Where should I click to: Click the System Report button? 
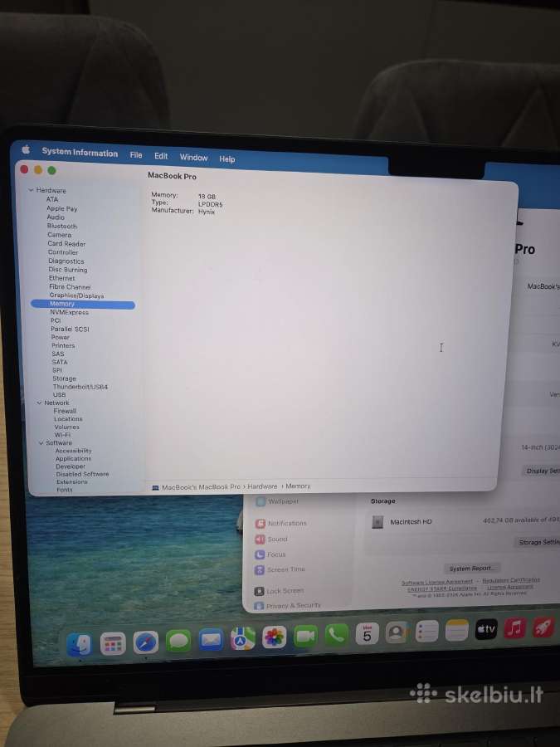[472, 569]
